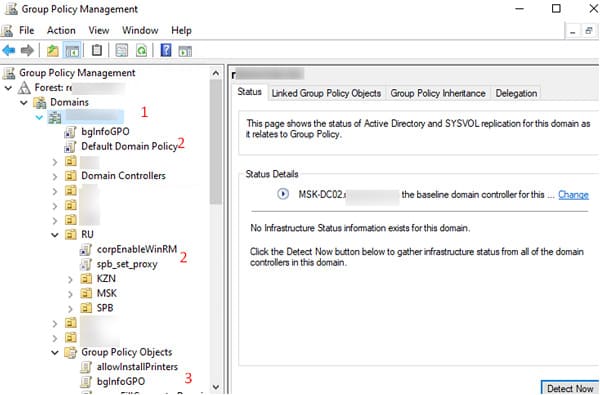Viewport: 600px width, 395px height.
Task: Collapse the Group Policy Objects container
Action: point(55,353)
